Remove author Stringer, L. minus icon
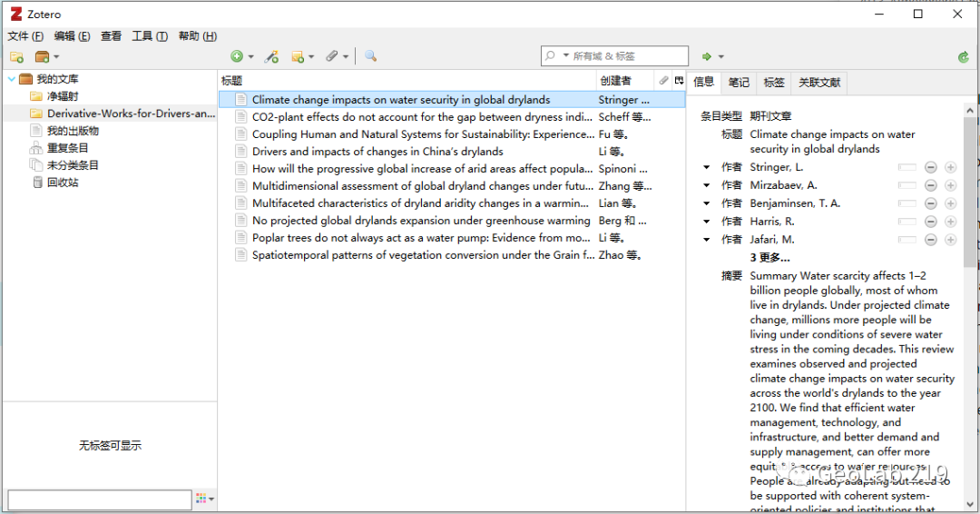 point(931,167)
